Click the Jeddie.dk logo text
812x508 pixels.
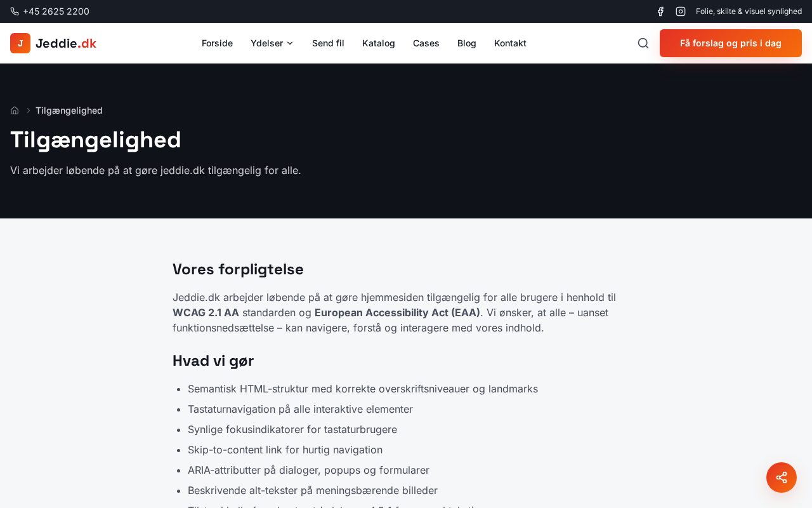pos(66,43)
